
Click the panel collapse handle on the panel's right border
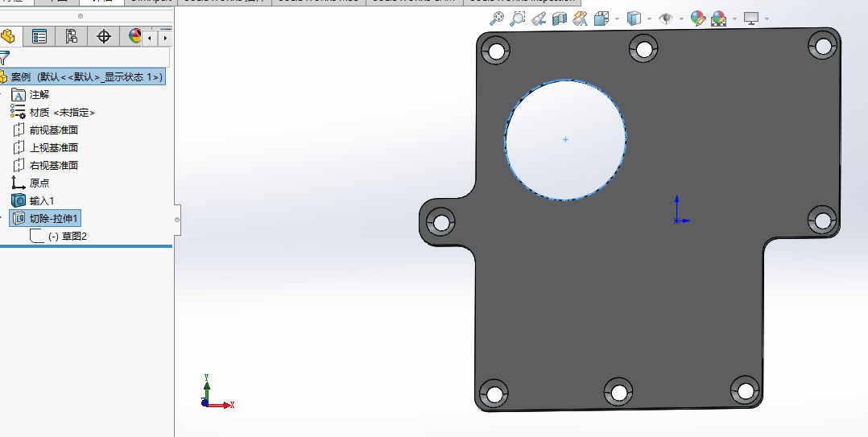177,220
